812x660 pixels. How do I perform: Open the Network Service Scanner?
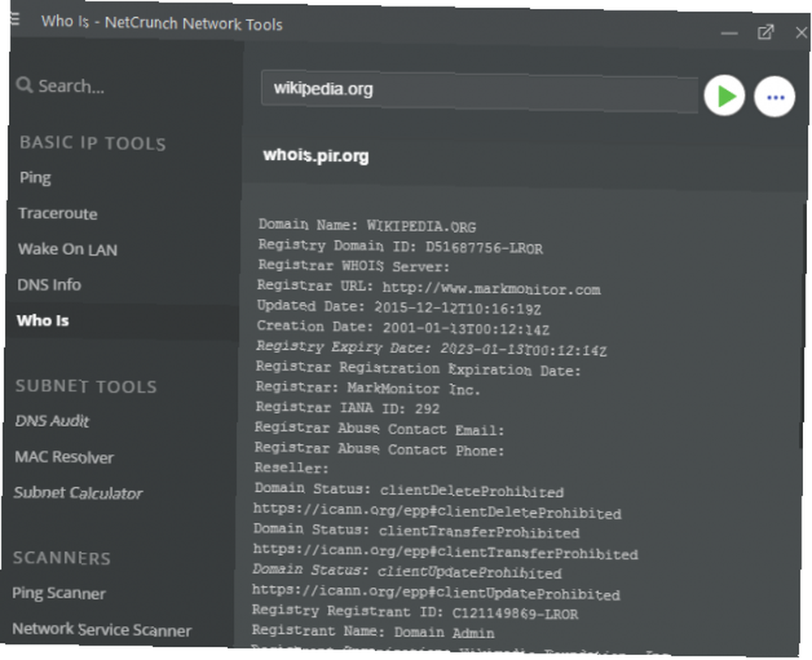pos(101,629)
